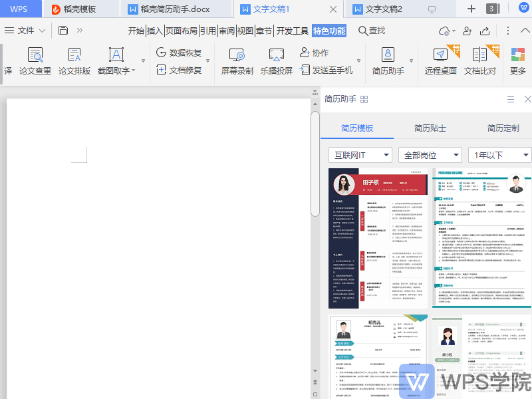Image resolution: width=532 pixels, height=399 pixels.
Task: Open the 文档比对 document compare tool
Action: pos(480,61)
